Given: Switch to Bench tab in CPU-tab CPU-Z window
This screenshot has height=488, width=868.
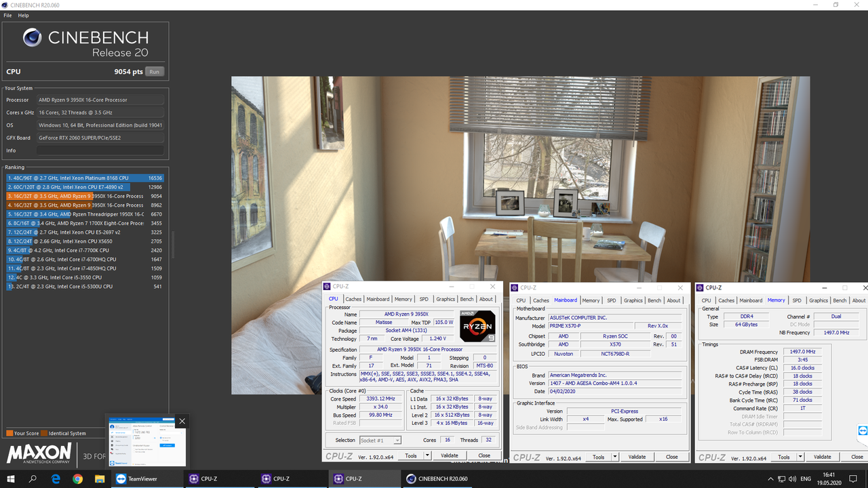Looking at the screenshot, I should pyautogui.click(x=467, y=299).
